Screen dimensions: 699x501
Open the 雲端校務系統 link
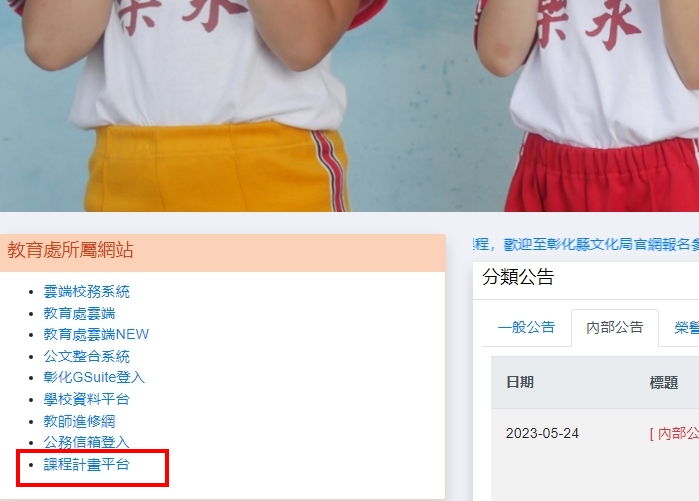86,292
